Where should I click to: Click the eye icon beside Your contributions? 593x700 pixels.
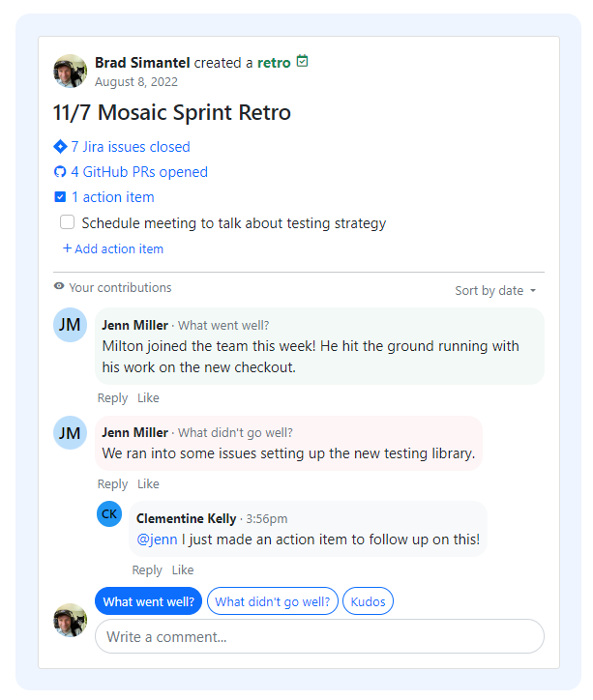tap(60, 287)
